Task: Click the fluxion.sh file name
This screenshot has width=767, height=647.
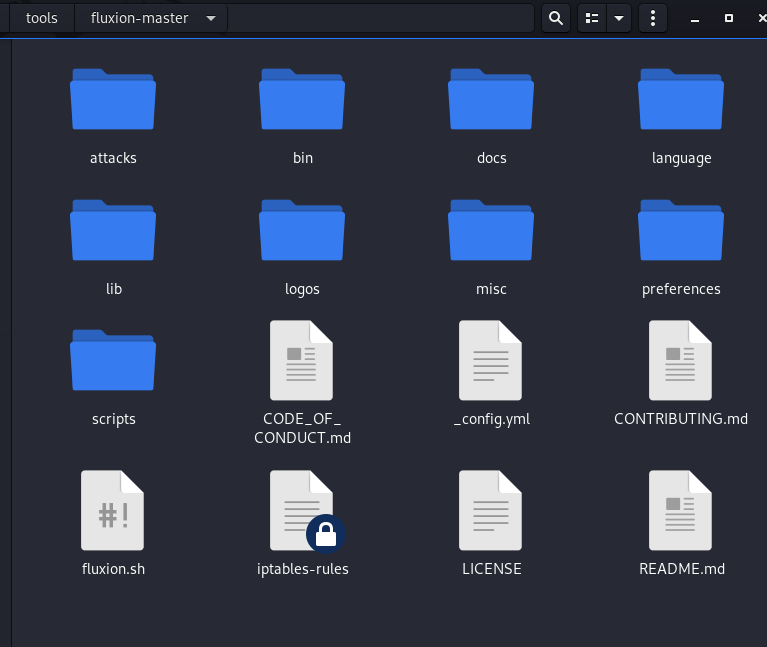Action: [x=113, y=569]
